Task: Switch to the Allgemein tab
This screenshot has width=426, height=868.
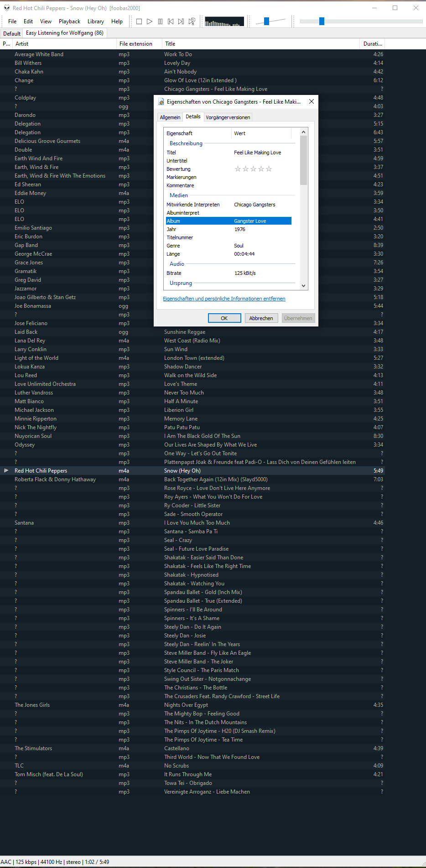Action: tap(170, 117)
